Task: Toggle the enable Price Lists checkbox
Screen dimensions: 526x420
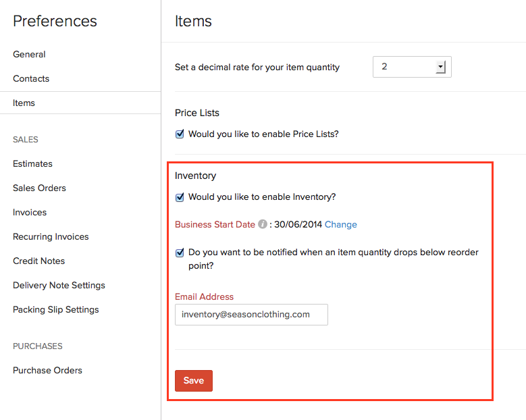Action: click(180, 134)
